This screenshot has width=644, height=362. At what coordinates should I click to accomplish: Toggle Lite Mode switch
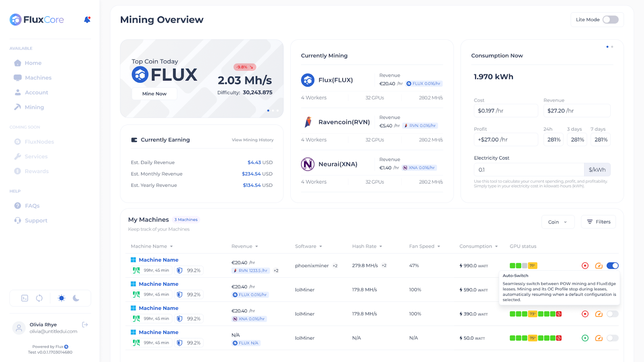tap(611, 20)
